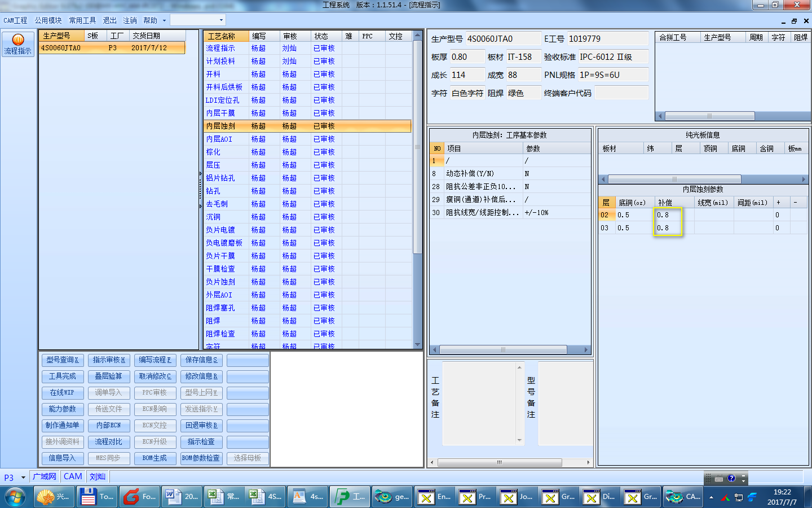Open the shell icon taskbar app 兴...

click(x=54, y=497)
